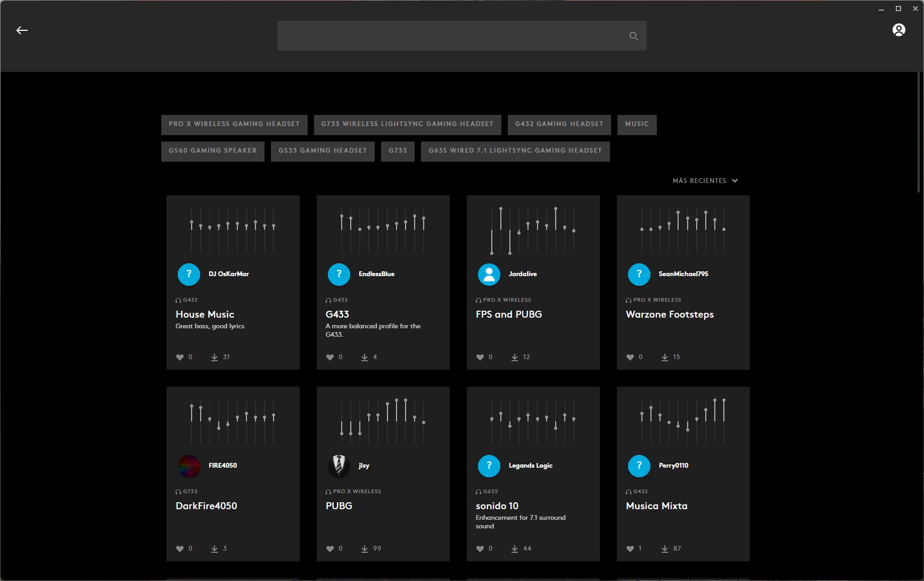The image size is (924, 581).
Task: Click the vertical scrollbar on the right
Action: pyautogui.click(x=919, y=132)
